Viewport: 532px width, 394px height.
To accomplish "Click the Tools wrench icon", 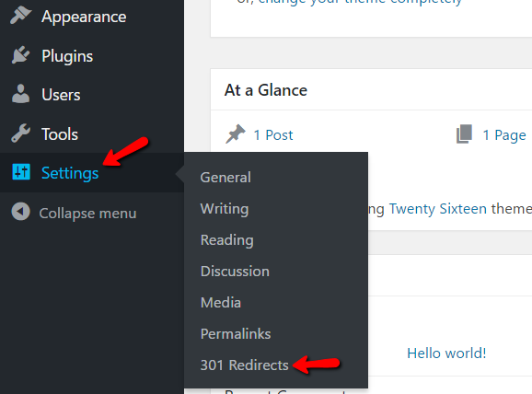I will point(20,133).
